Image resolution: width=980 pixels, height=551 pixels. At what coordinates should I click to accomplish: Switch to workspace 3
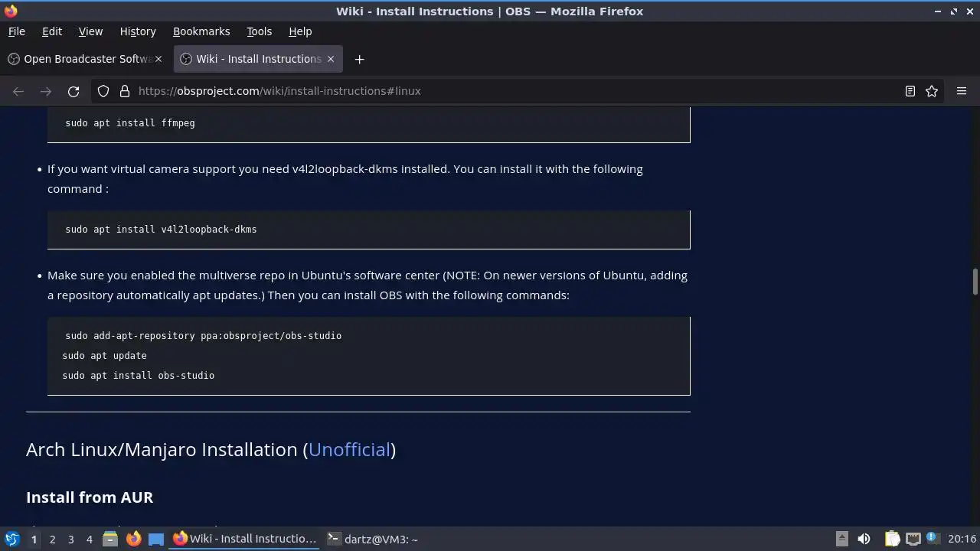pos(70,539)
